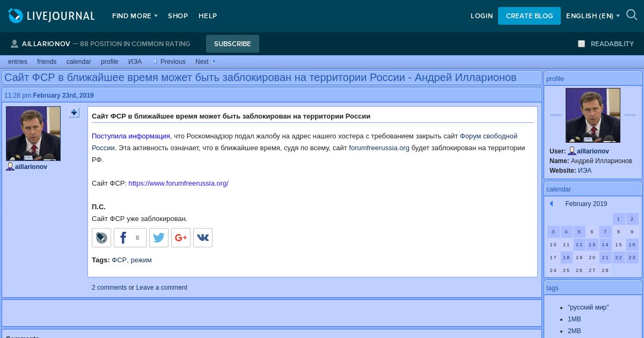Open the English (EN) language dropdown
Viewport: 644px width, 338px height.
593,16
